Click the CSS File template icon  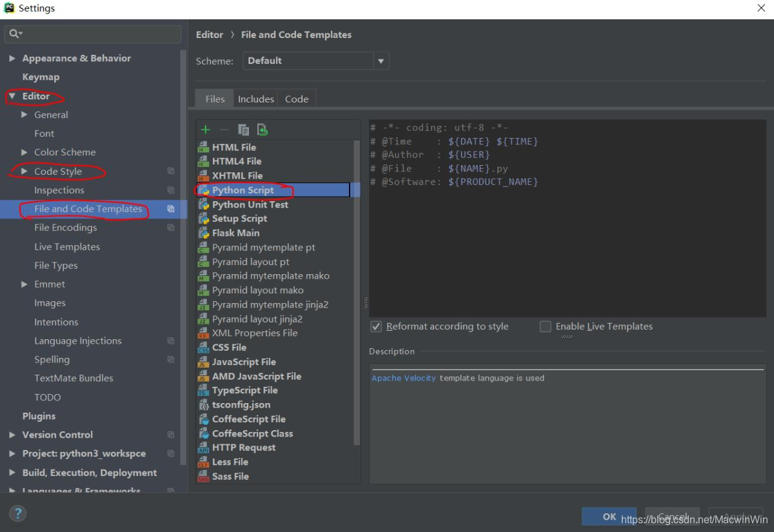pyautogui.click(x=203, y=348)
